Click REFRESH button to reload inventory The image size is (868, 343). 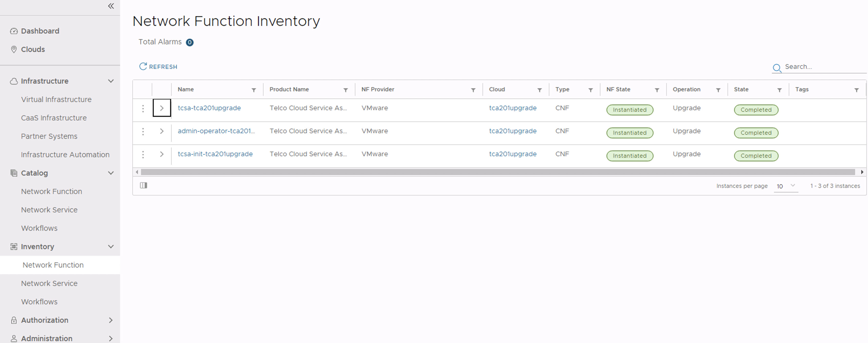[159, 66]
